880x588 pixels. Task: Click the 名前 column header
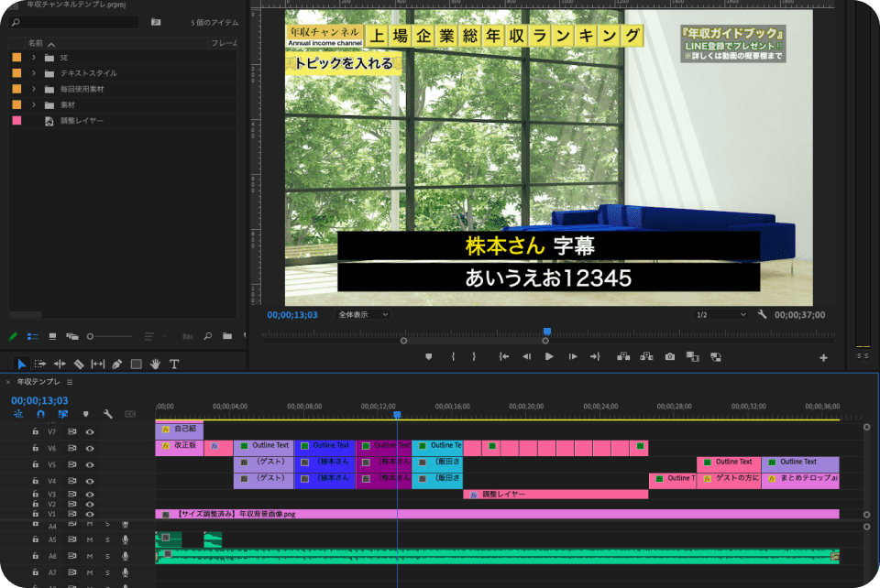pos(36,43)
